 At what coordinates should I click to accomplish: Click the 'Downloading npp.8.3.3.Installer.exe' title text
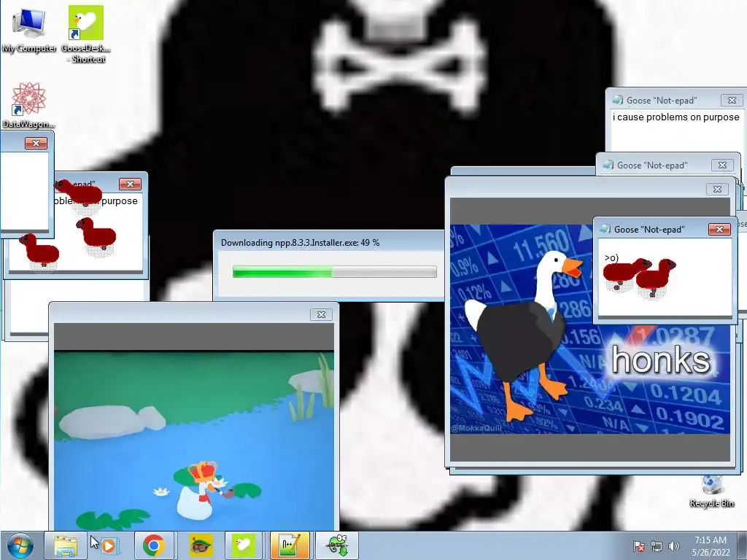point(300,243)
